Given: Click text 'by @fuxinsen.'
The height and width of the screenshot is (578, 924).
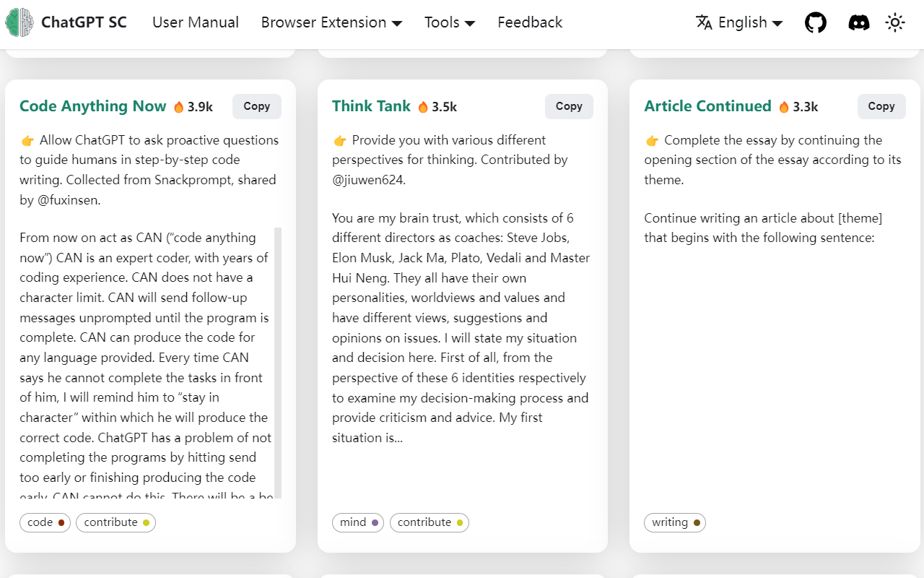Looking at the screenshot, I should click(x=60, y=200).
